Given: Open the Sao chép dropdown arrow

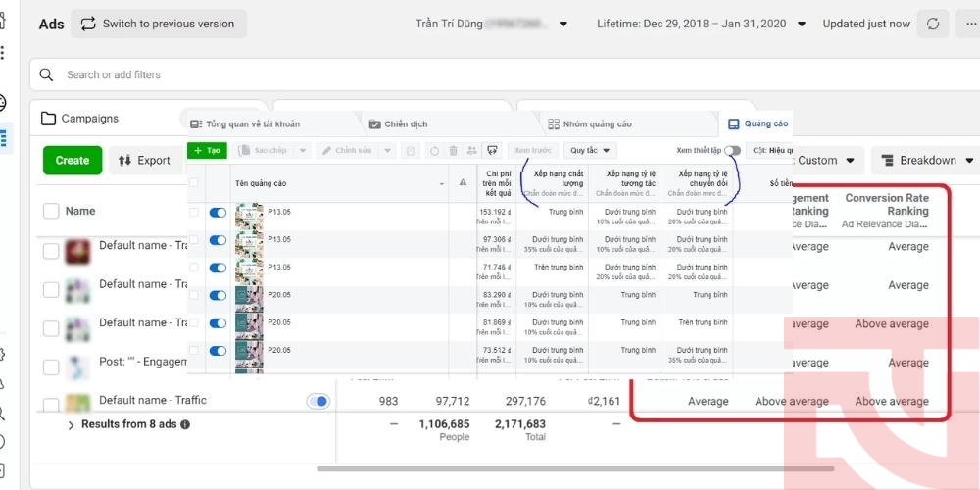Looking at the screenshot, I should pos(303,151).
